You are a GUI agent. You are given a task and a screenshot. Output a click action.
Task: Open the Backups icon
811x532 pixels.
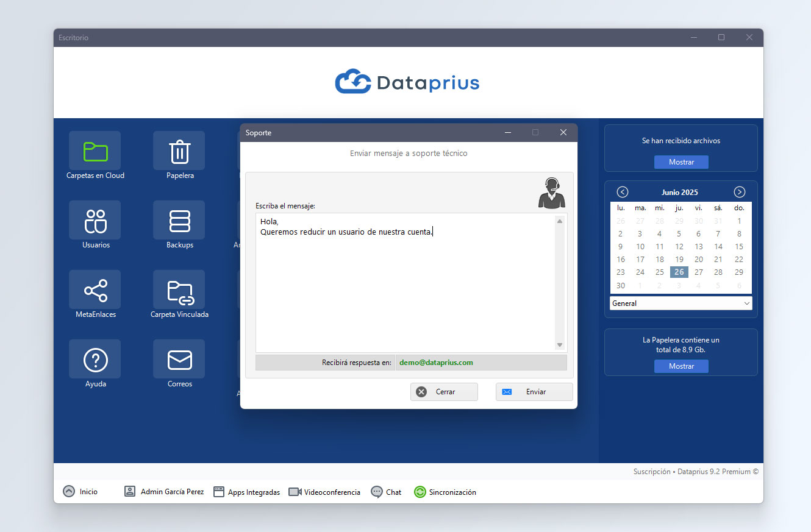pos(179,220)
